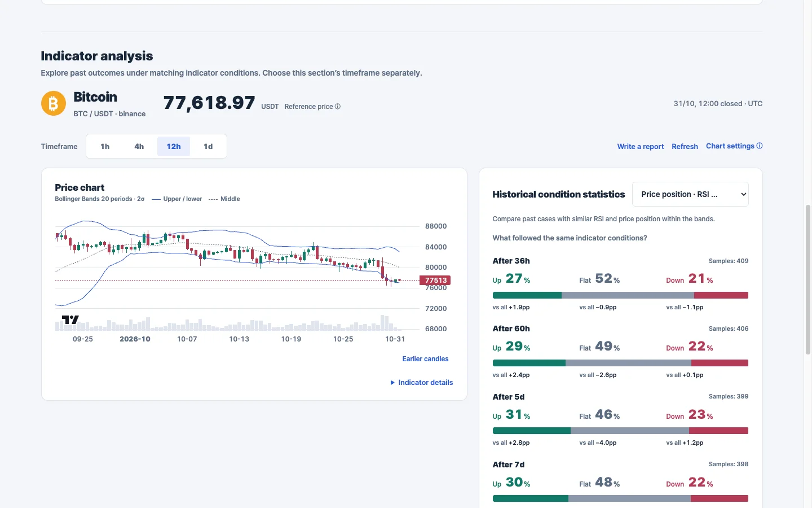Click the Samples: 409 text
The height and width of the screenshot is (508, 812).
pos(729,261)
